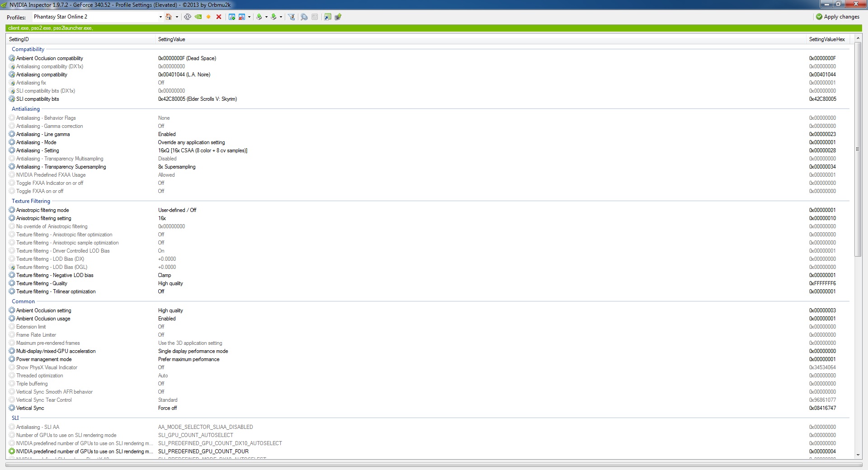
Task: Click the SettingID column header
Action: [x=81, y=39]
